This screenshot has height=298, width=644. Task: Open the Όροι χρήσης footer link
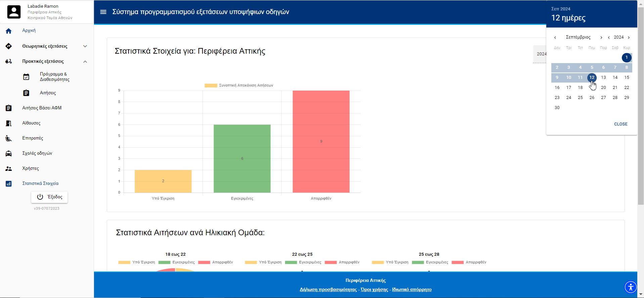(374, 290)
